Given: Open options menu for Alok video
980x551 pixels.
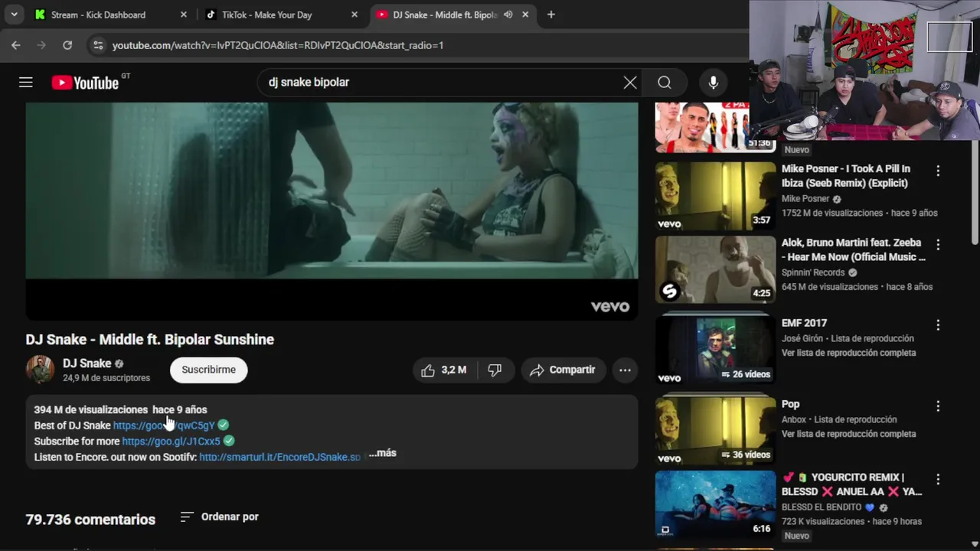Looking at the screenshot, I should coord(938,244).
